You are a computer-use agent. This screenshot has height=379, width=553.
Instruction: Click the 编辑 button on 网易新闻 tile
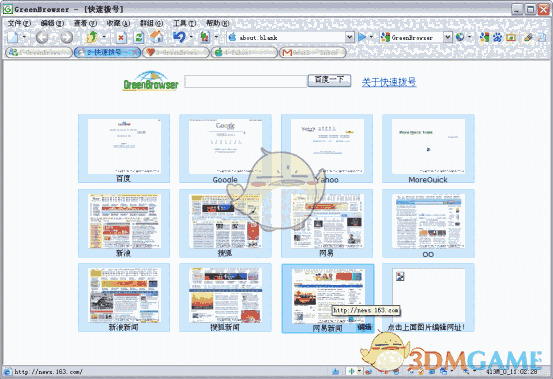click(365, 327)
